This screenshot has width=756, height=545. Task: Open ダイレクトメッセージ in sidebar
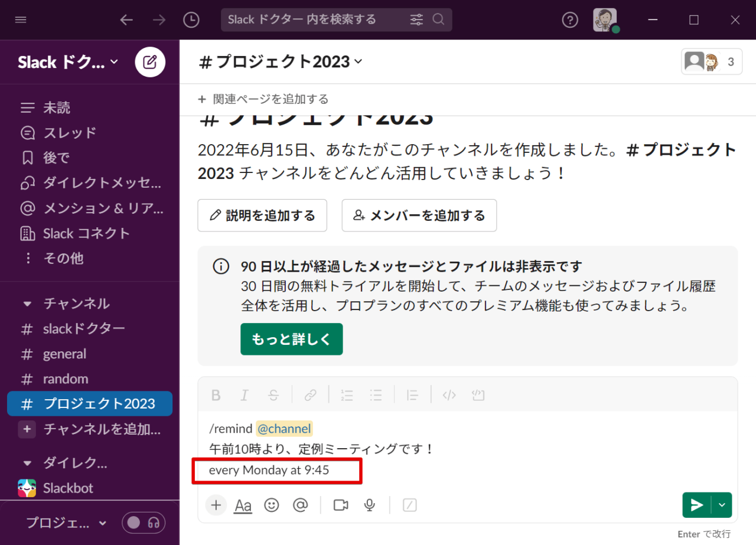coord(90,183)
